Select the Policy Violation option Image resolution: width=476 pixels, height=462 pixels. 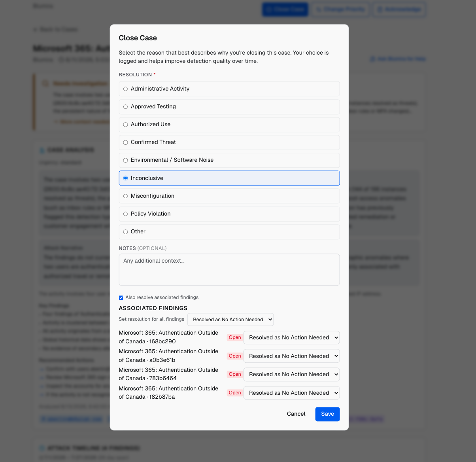coord(229,214)
